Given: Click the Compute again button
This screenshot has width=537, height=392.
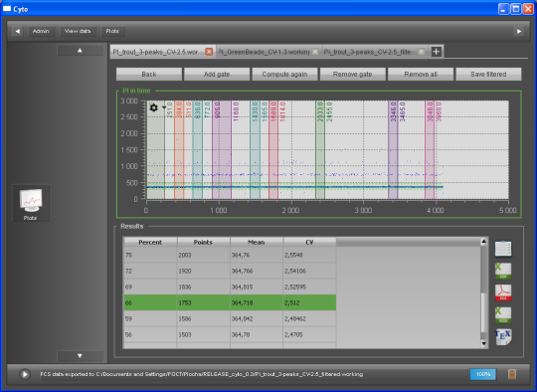Looking at the screenshot, I should pyautogui.click(x=284, y=74).
